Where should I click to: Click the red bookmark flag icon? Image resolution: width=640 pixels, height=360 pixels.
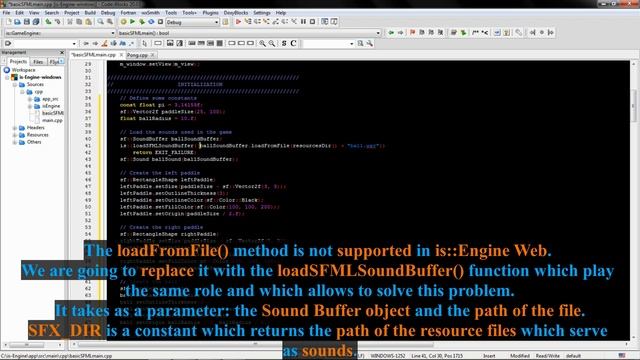pyautogui.click(x=413, y=33)
